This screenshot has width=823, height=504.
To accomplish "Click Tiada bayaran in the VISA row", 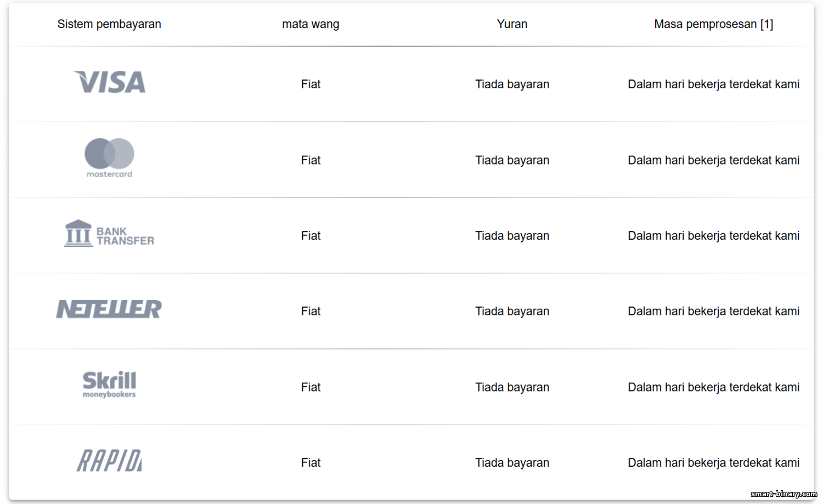I will point(512,84).
